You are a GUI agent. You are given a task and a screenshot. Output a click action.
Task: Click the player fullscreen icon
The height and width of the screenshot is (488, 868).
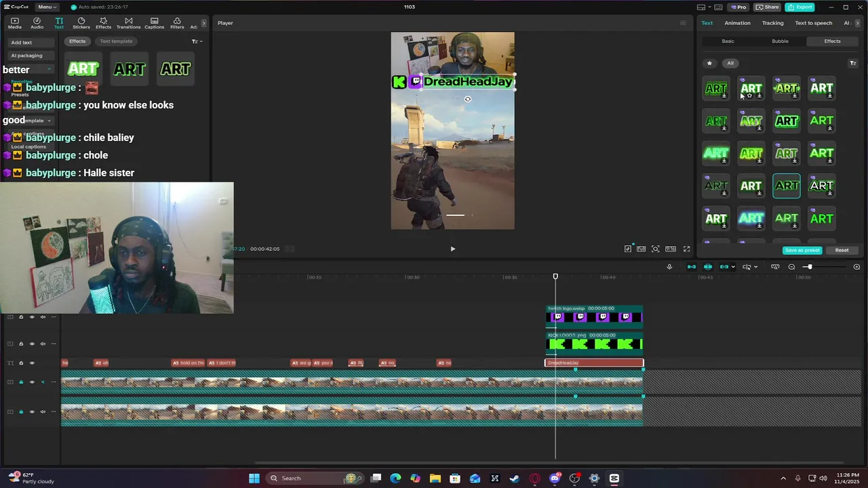687,249
